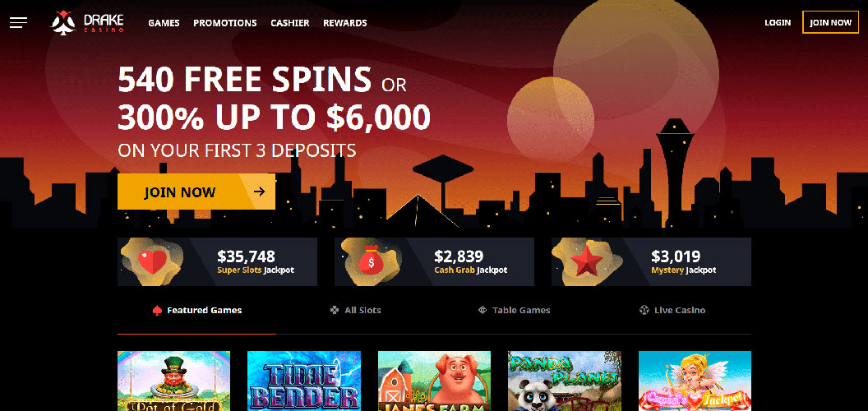The height and width of the screenshot is (411, 868).
Task: Click the Login link
Action: point(778,23)
